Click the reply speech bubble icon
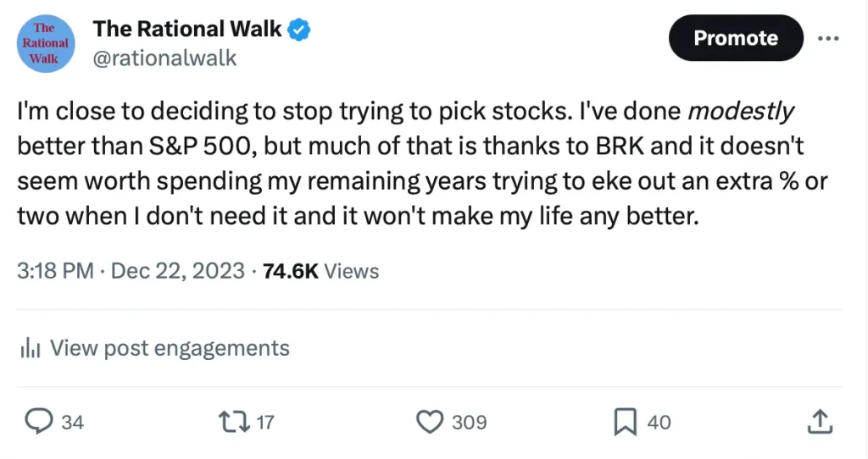Viewport: 868px width, 459px height. coord(39,421)
